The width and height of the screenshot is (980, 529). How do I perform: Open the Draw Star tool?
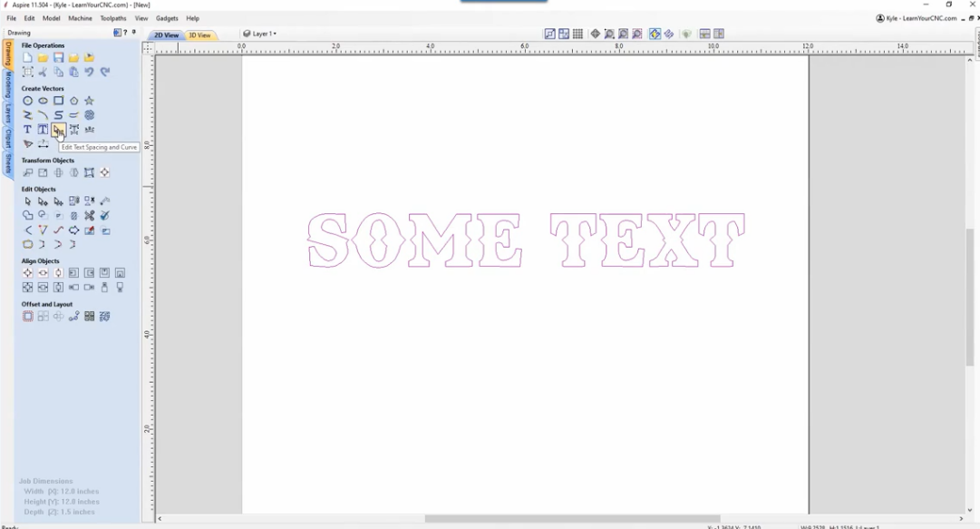point(91,101)
